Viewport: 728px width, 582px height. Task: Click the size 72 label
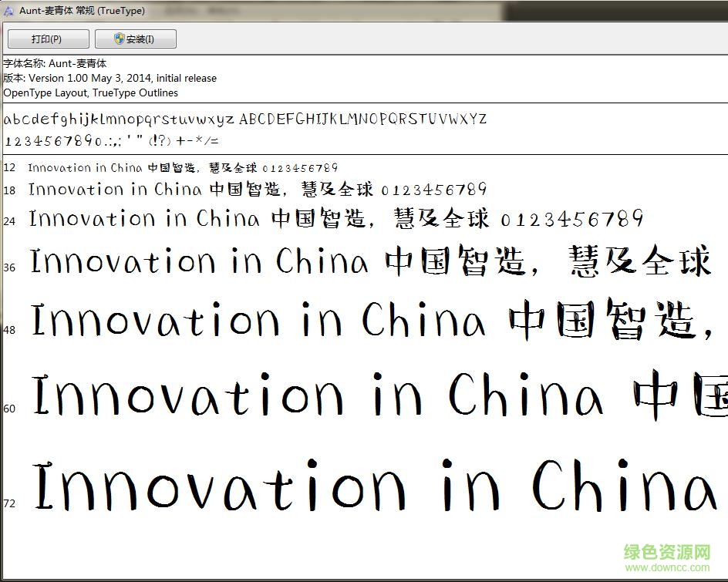(x=9, y=503)
